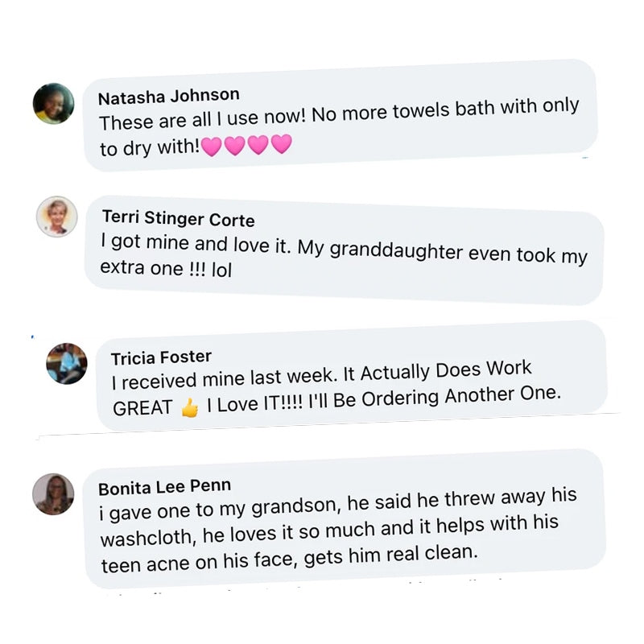Image resolution: width=644 pixels, height=644 pixels.
Task: Click the third pink heart emoji
Action: [258, 146]
